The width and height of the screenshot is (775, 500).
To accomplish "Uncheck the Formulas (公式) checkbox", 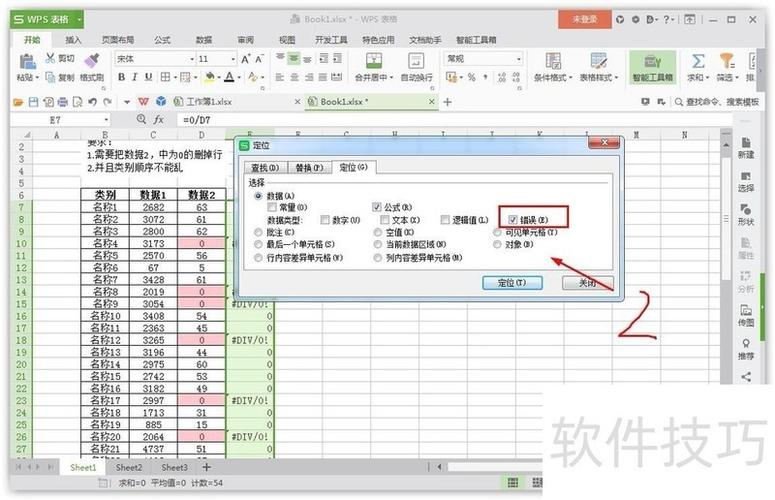I will click(377, 207).
